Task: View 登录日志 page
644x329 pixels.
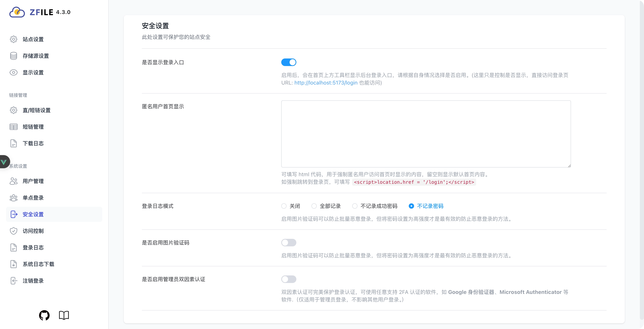Action: pyautogui.click(x=54, y=248)
